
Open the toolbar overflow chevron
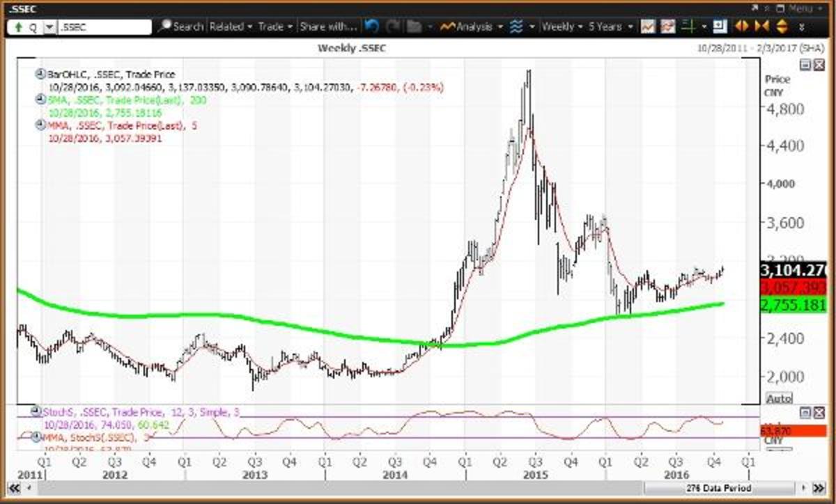(x=801, y=27)
